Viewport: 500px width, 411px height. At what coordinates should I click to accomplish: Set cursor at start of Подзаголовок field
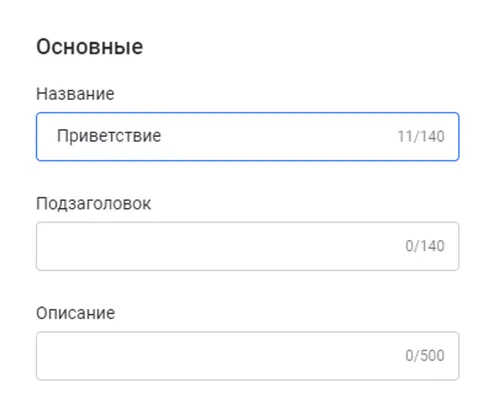(57, 246)
